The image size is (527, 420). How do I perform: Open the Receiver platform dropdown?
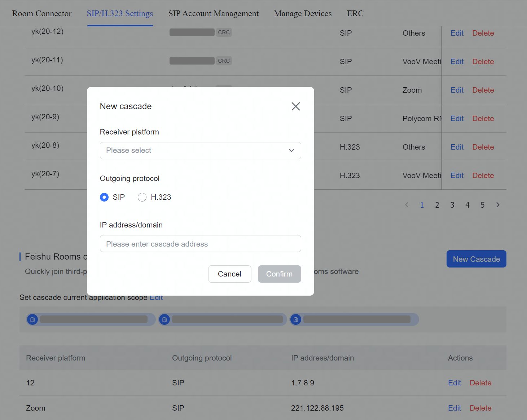[201, 151]
